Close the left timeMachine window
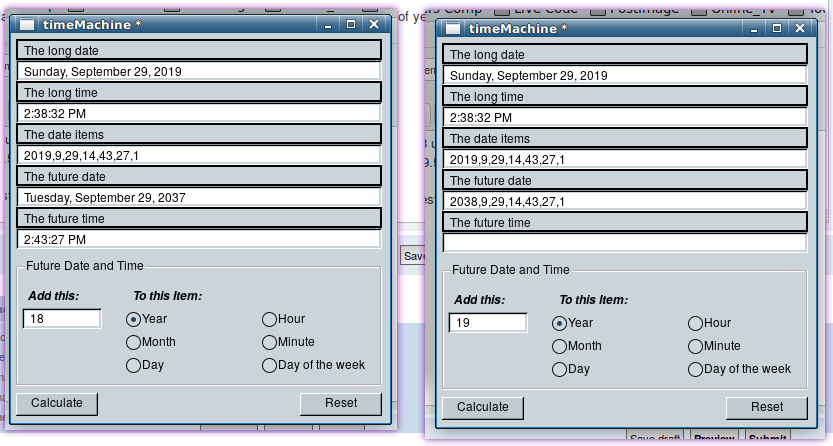The image size is (833, 446). coord(374,24)
